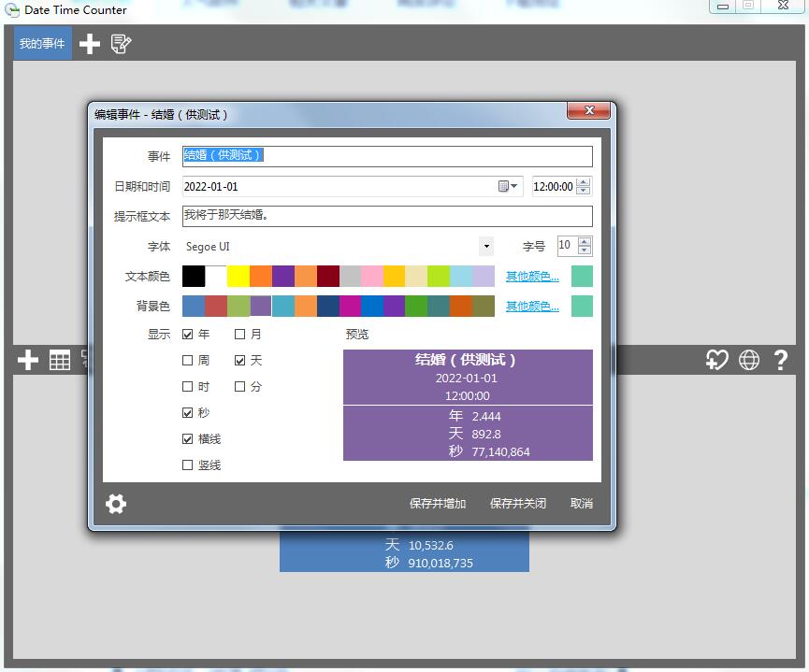
Task: Click the 事件 name input field
Action: [x=387, y=156]
